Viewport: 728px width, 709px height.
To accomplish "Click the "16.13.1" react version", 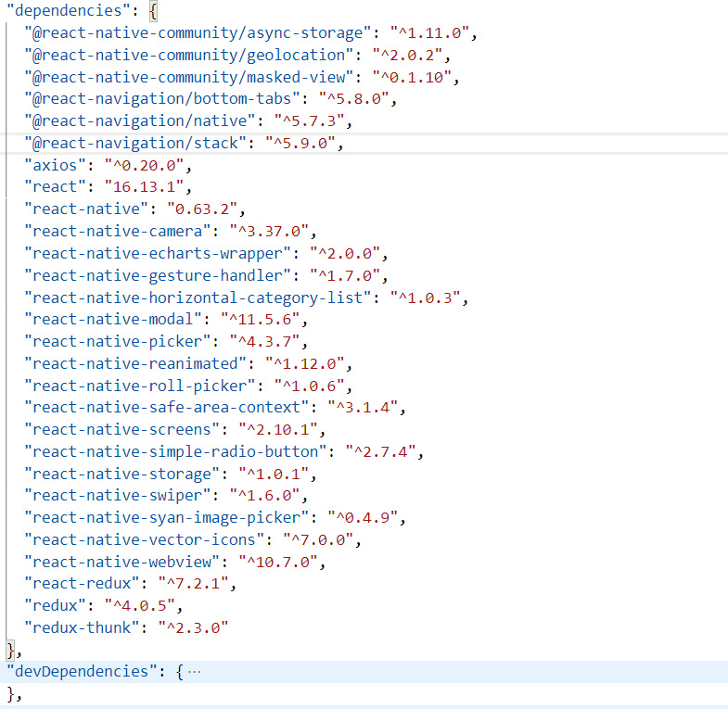I will click(x=145, y=187).
